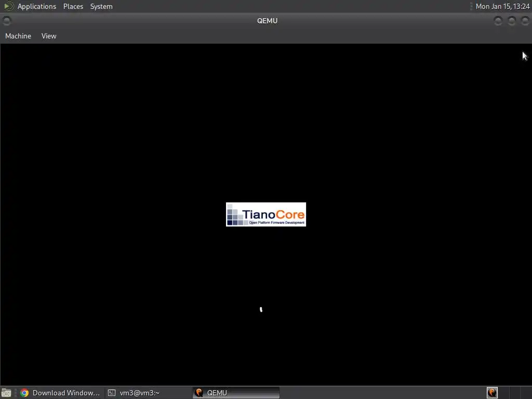The image size is (532, 399).
Task: Minimize the QEMU window
Action: (x=498, y=21)
